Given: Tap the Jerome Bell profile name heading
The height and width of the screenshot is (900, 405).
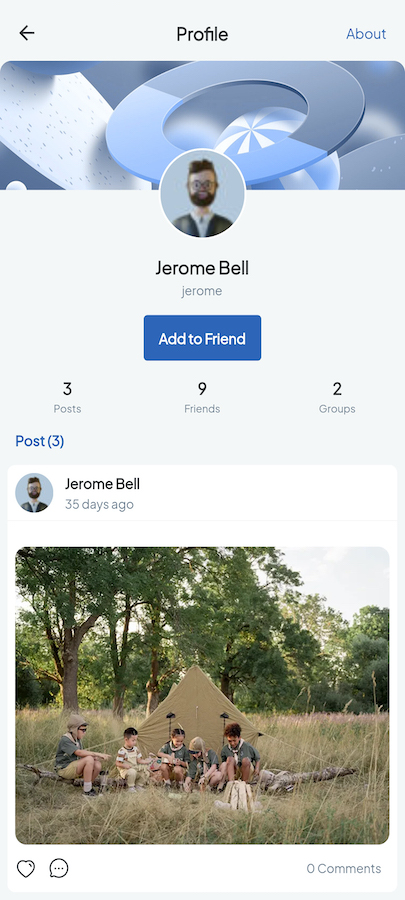Looking at the screenshot, I should coord(202,268).
